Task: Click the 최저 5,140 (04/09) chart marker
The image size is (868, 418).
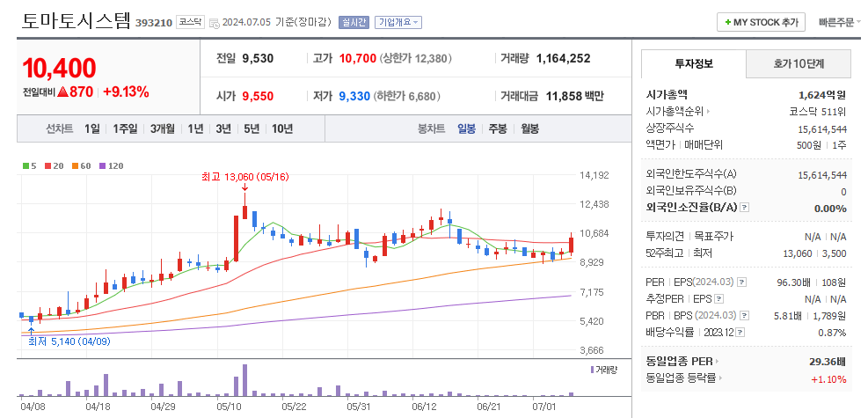Action: tap(69, 341)
